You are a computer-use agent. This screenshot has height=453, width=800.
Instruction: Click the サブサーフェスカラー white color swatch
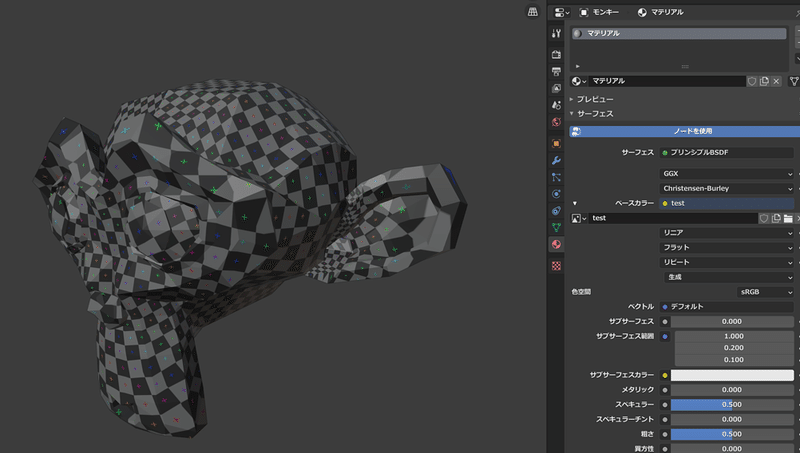tap(732, 375)
